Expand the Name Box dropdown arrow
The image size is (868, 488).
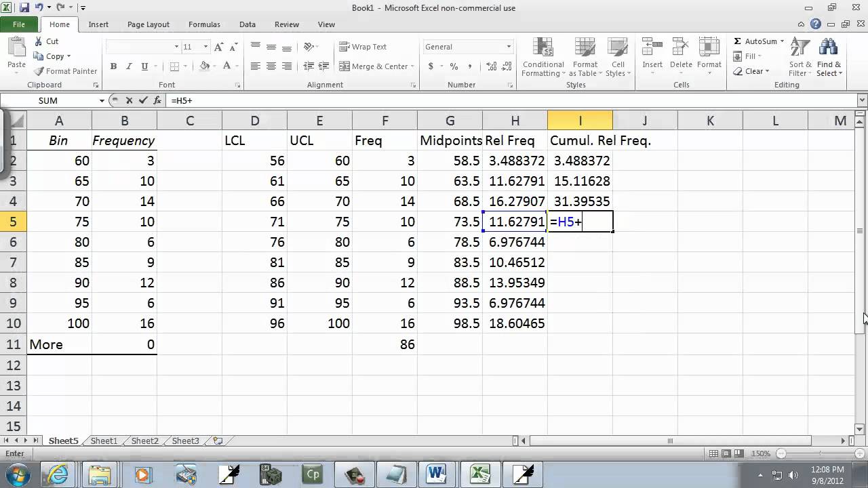[102, 100]
